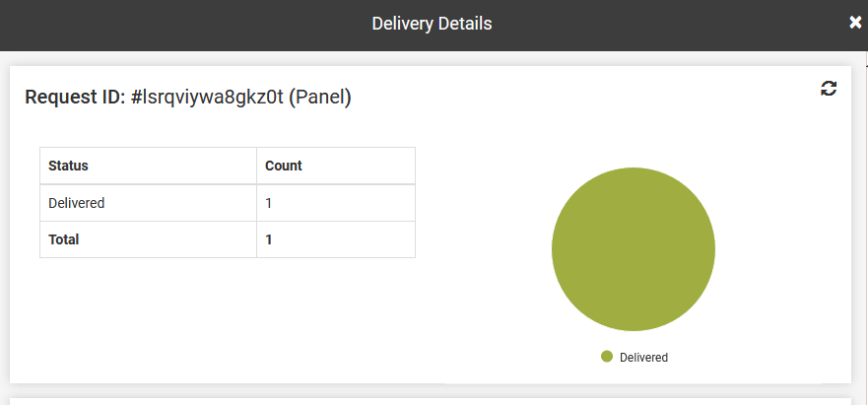Click the card panel below the chart
Viewport: 868px width, 405px height.
(431, 402)
